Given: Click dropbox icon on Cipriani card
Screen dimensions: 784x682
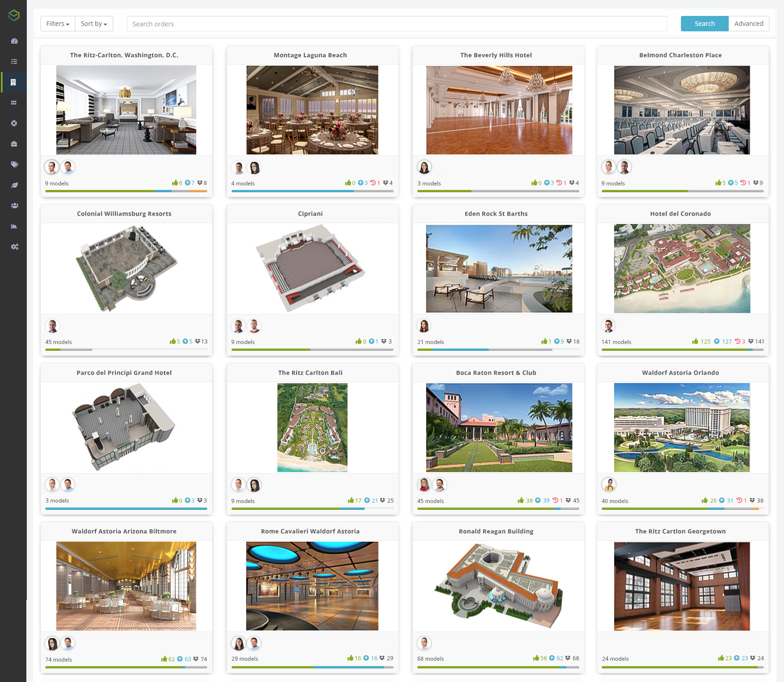Looking at the screenshot, I should tap(384, 341).
